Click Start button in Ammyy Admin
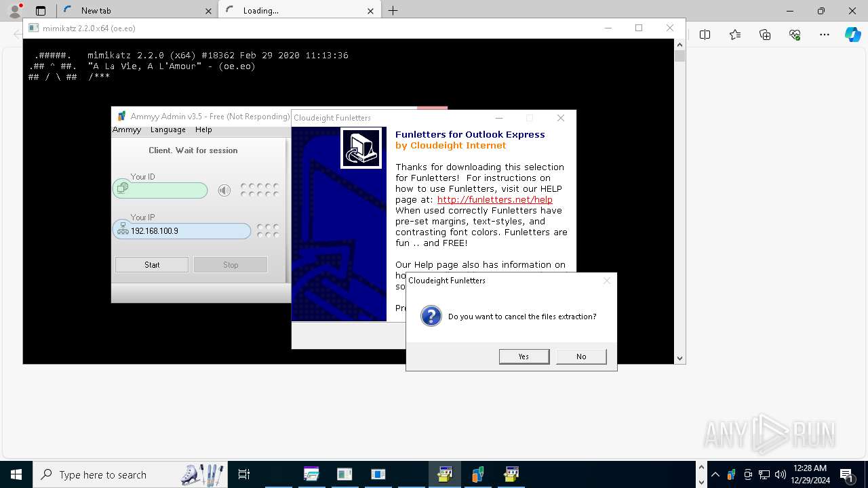The height and width of the screenshot is (488, 868). [152, 264]
